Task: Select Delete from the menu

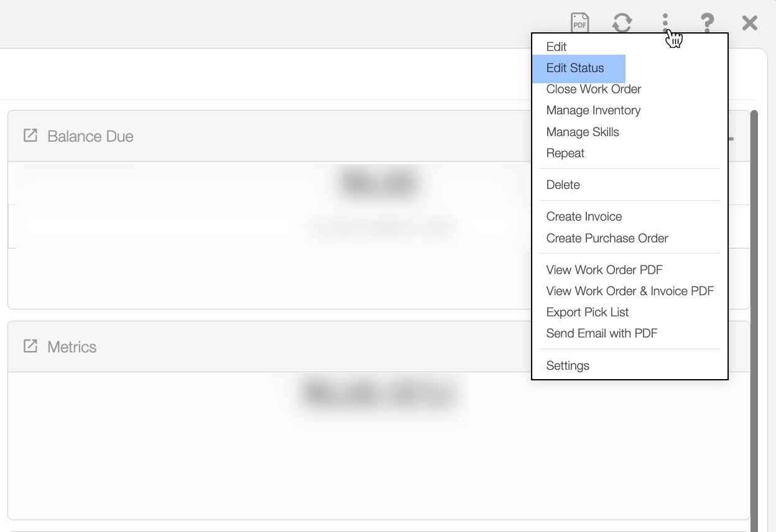Action: pyautogui.click(x=563, y=185)
